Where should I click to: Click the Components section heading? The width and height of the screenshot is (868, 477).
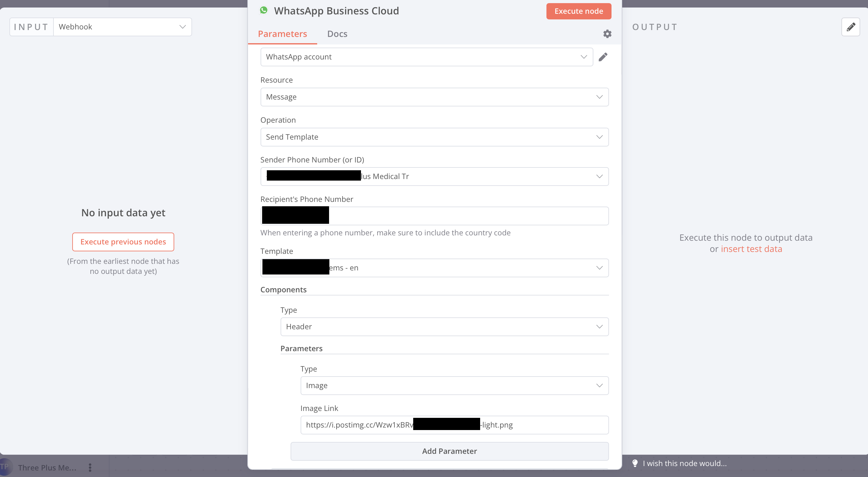[x=283, y=290]
